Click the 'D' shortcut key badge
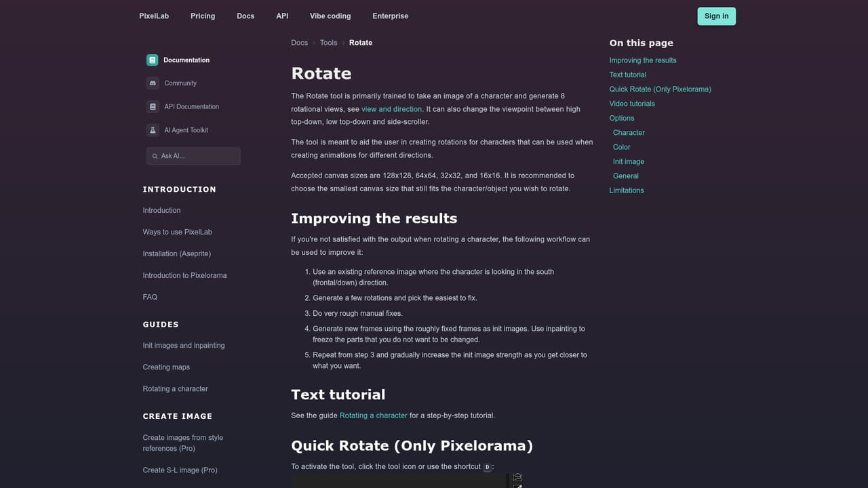Viewport: 868px width, 488px height. click(487, 467)
